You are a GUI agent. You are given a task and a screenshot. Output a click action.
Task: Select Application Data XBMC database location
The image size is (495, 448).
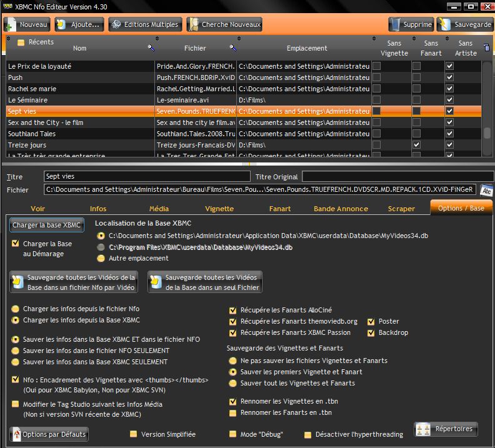point(101,236)
